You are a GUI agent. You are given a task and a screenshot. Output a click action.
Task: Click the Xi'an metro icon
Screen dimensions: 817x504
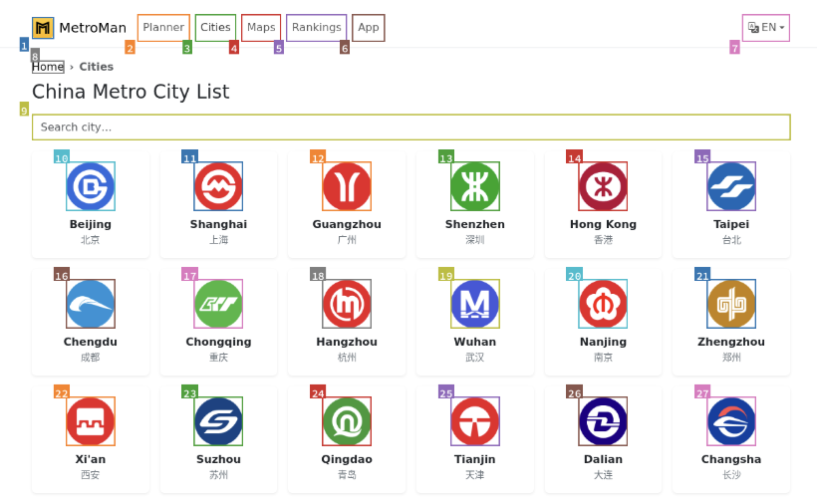tap(91, 421)
